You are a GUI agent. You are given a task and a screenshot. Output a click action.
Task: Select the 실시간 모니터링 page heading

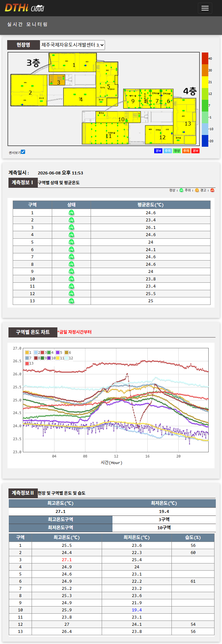coord(27,24)
